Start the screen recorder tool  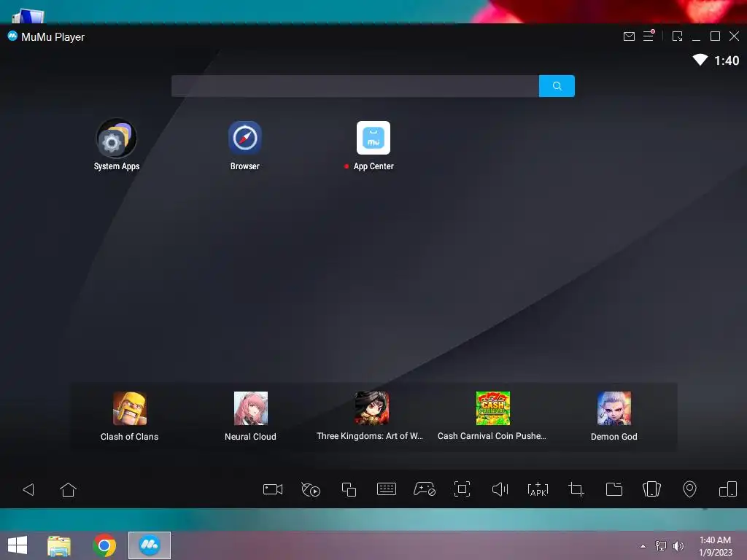coord(273,489)
